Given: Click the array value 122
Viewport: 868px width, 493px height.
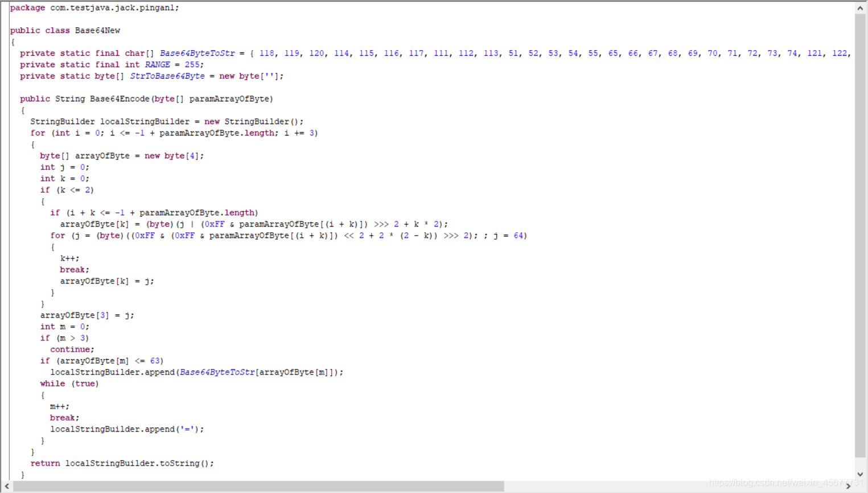Looking at the screenshot, I should [840, 54].
